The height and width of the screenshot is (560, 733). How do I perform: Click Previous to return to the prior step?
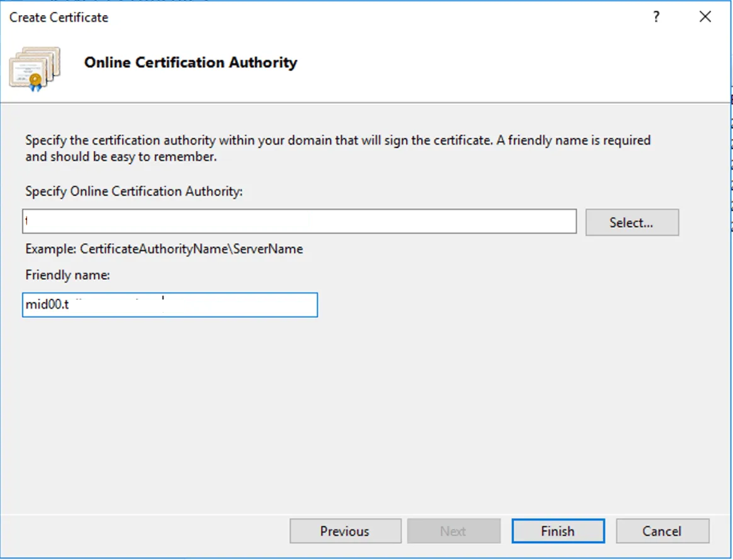(345, 530)
